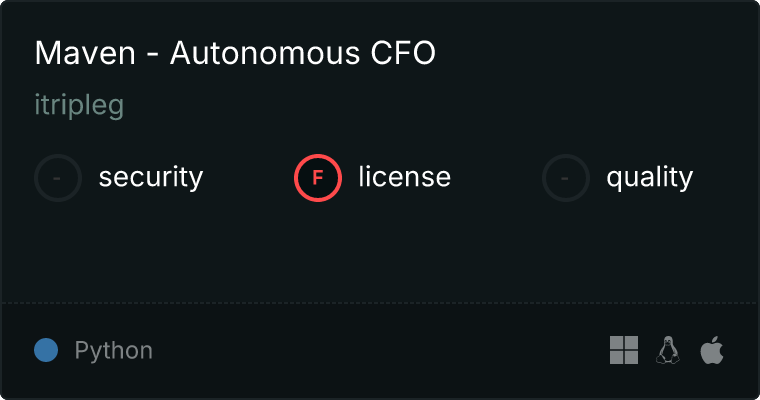Click empty card area below the ratings

[380, 250]
